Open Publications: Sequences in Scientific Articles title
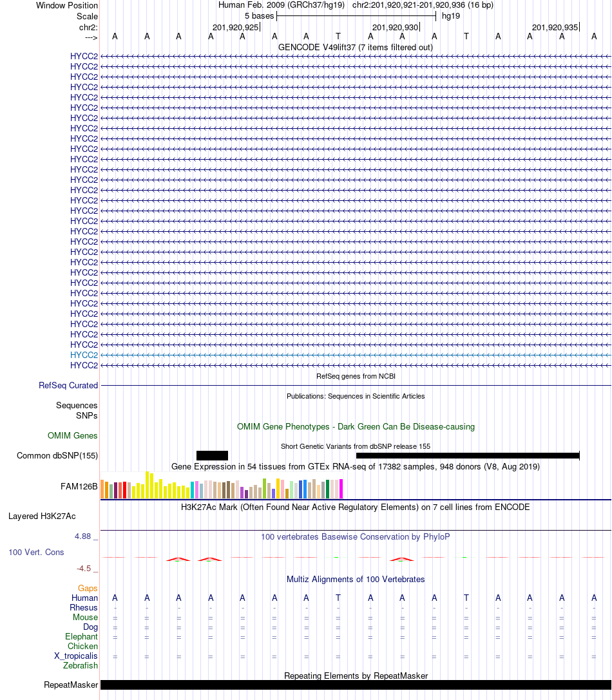 click(x=356, y=397)
